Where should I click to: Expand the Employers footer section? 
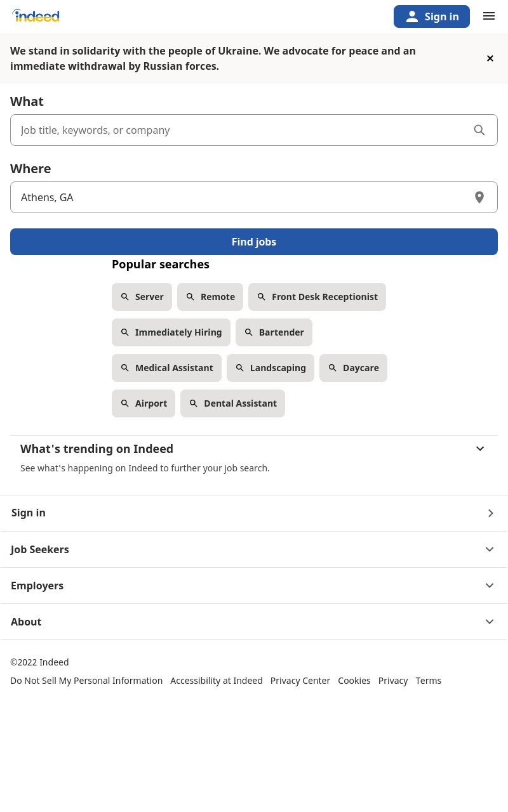(254, 586)
